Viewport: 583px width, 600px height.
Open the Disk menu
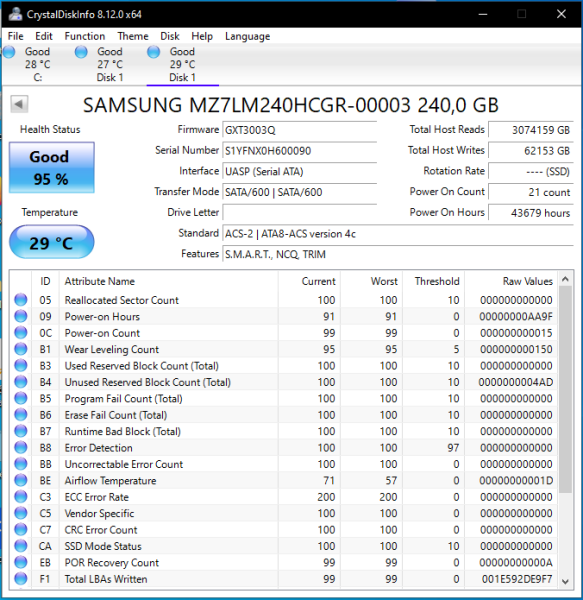click(x=169, y=36)
